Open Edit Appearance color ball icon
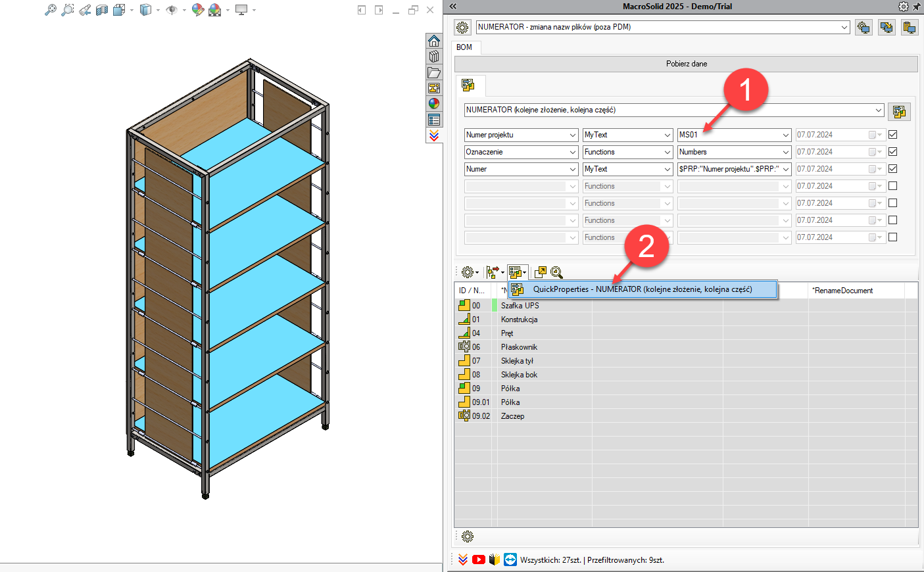 click(x=197, y=10)
